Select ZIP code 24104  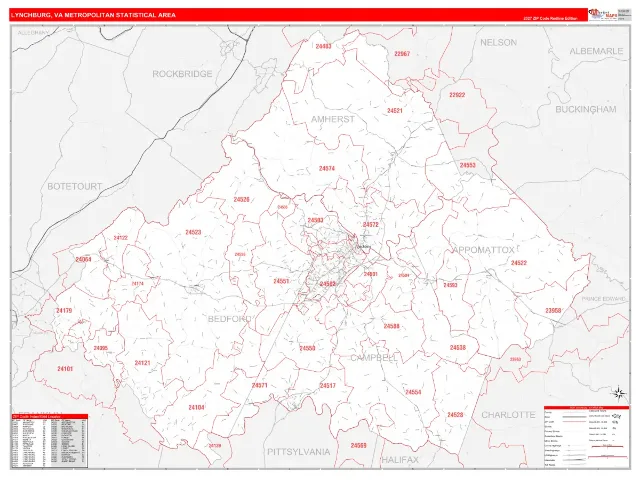[x=196, y=407]
